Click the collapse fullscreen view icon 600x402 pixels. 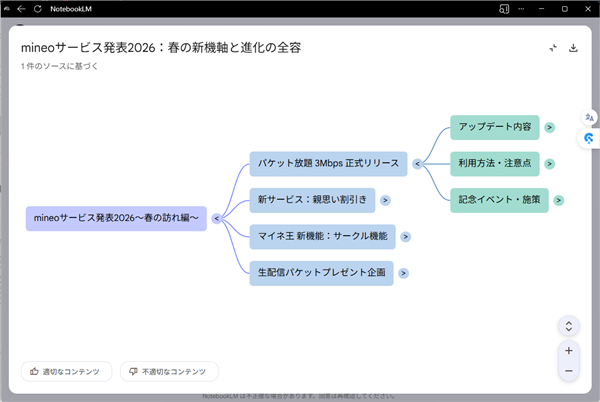[552, 48]
